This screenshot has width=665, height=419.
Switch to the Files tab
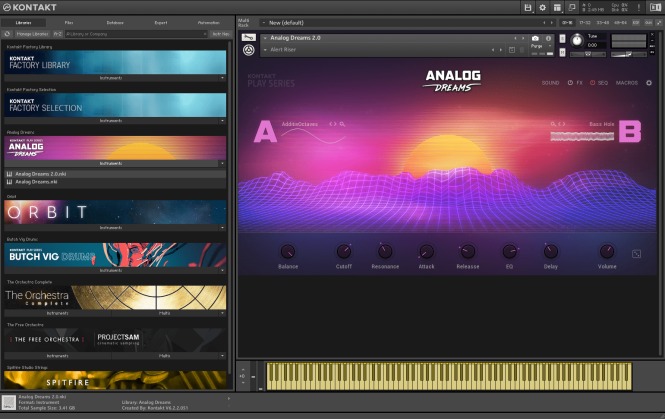point(68,21)
